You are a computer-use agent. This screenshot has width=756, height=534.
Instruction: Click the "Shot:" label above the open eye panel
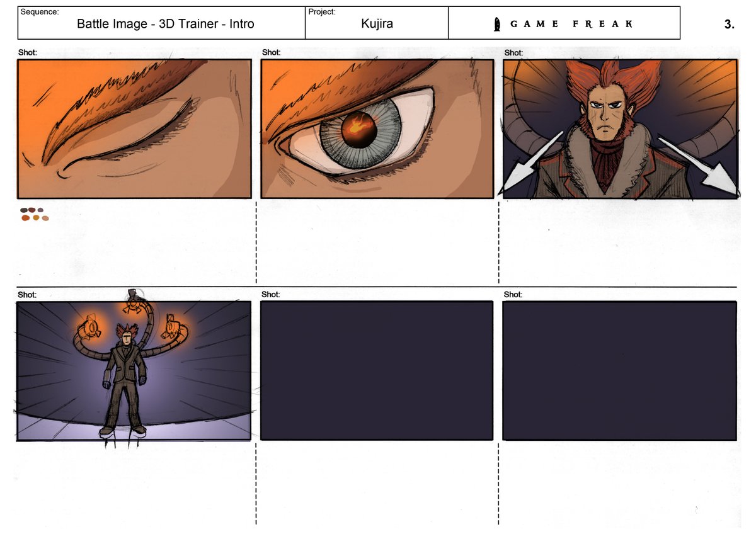click(x=272, y=52)
